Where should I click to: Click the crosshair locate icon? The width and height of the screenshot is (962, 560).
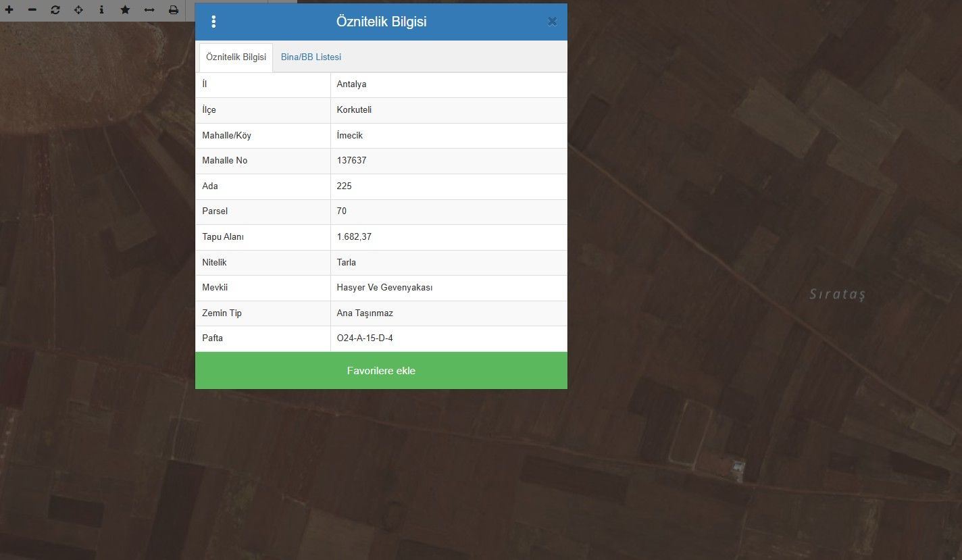[x=78, y=10]
